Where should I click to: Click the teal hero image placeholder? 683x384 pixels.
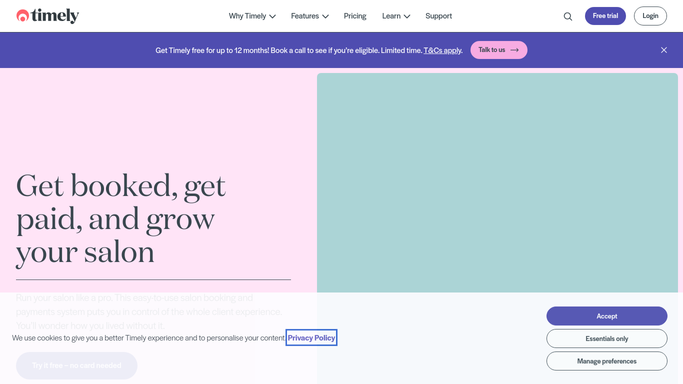(497, 183)
